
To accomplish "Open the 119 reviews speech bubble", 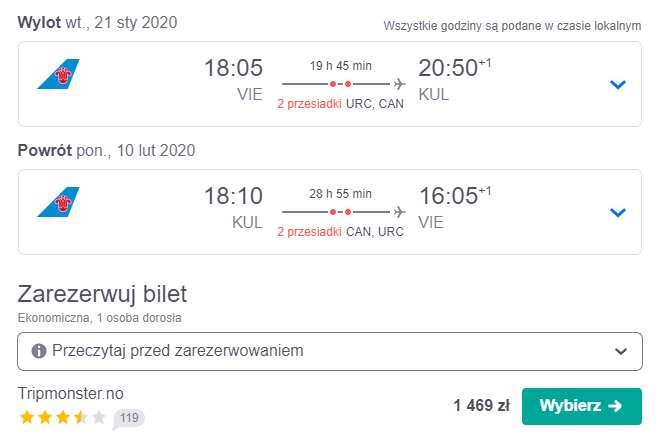I will [129, 418].
